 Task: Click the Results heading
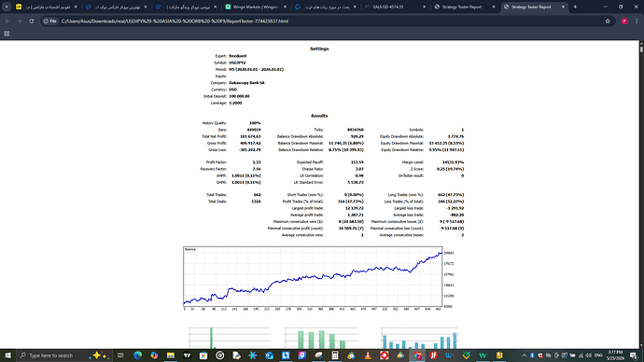(319, 116)
